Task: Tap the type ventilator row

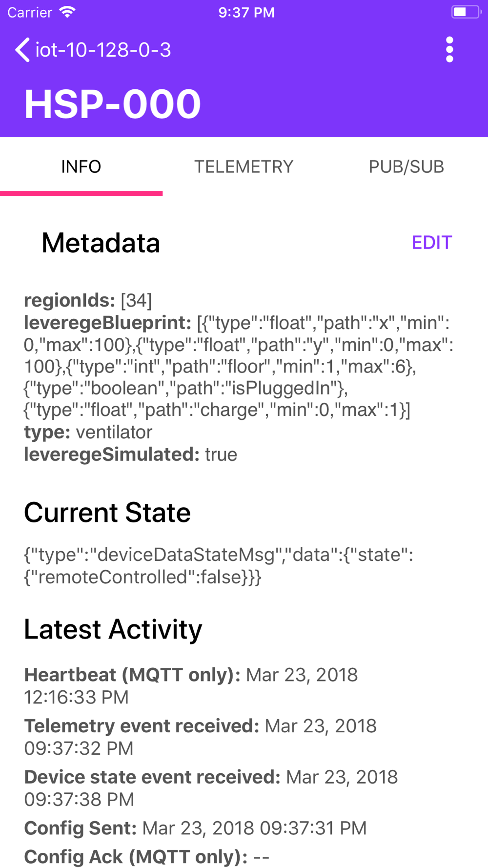Action: pos(88,432)
